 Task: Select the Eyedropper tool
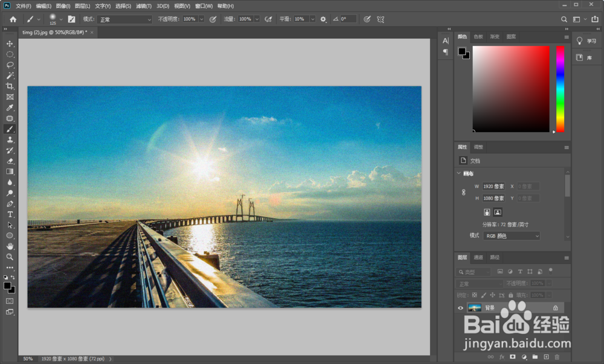click(10, 107)
